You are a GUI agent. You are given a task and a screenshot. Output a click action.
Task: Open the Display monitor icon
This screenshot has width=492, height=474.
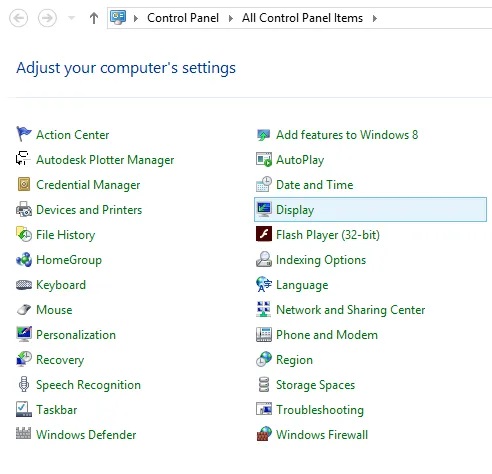pyautogui.click(x=264, y=209)
